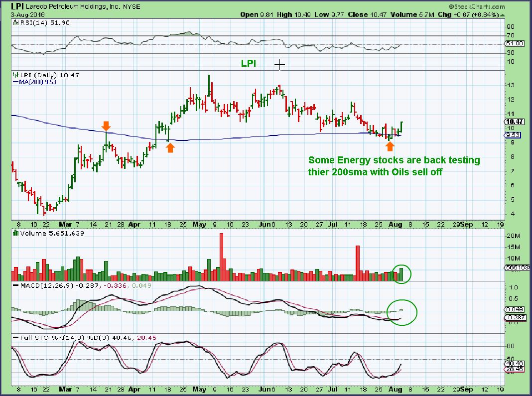Image resolution: width=532 pixels, height=396 pixels.
Task: Click the Volume 5.7M header value
Action: click(x=412, y=14)
